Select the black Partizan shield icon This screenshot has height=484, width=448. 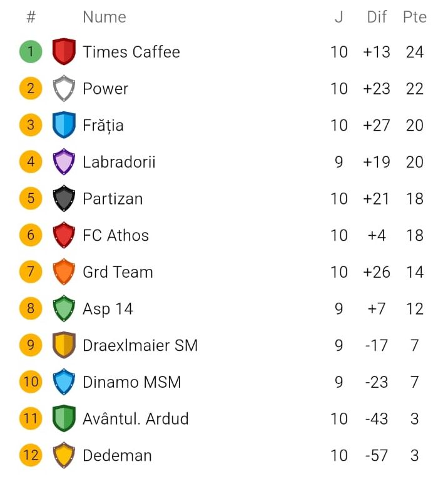(x=64, y=198)
